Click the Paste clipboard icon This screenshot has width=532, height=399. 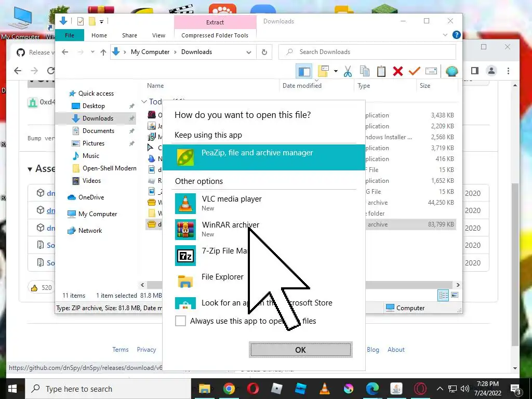[381, 71]
